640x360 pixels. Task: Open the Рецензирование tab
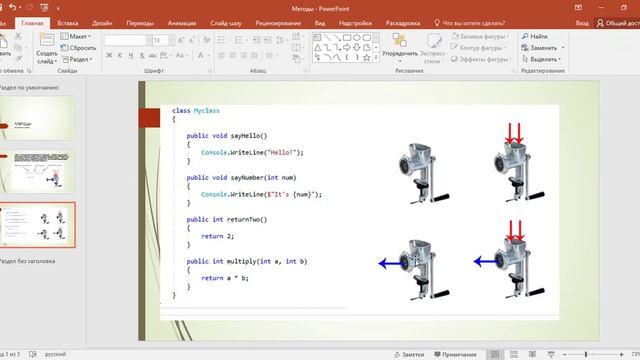tap(278, 23)
